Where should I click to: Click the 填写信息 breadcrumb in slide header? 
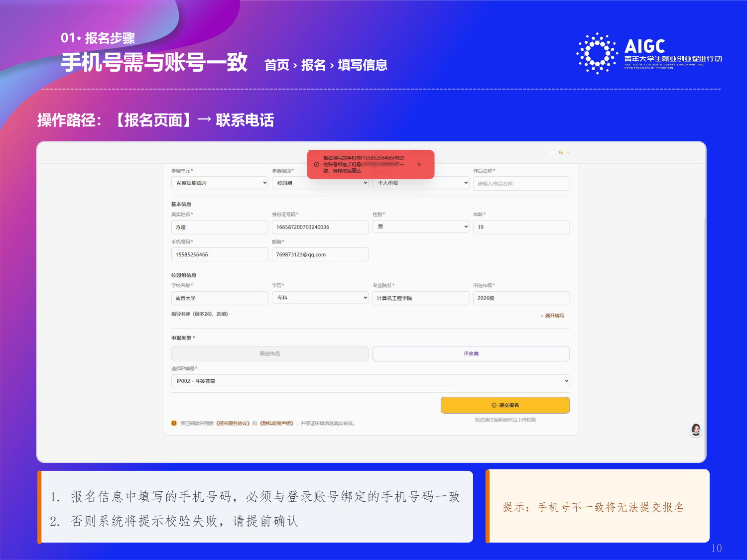point(363,65)
